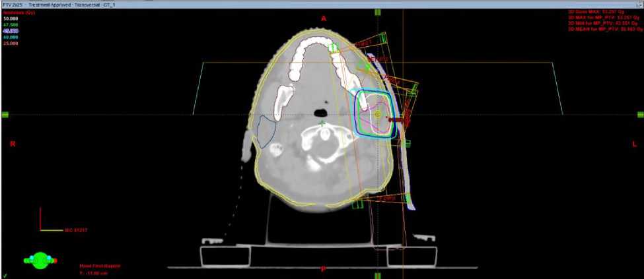The height and width of the screenshot is (279, 644).
Task: Click the view options button at the title bar's right end
Action: pyautogui.click(x=641, y=6)
